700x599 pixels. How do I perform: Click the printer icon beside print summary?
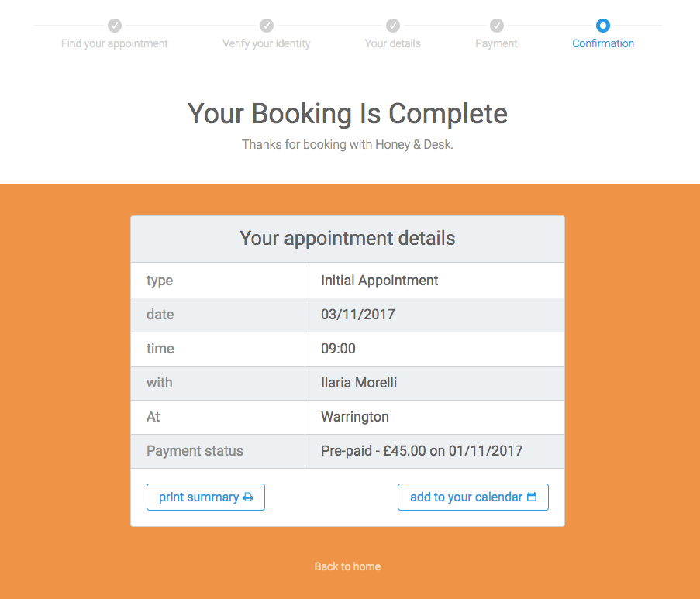coord(248,497)
